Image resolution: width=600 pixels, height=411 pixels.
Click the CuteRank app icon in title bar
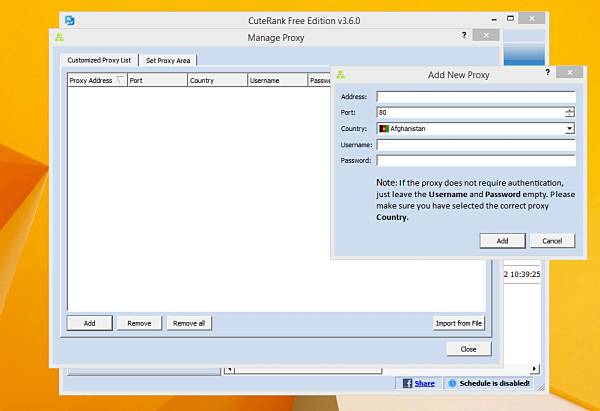[70, 20]
